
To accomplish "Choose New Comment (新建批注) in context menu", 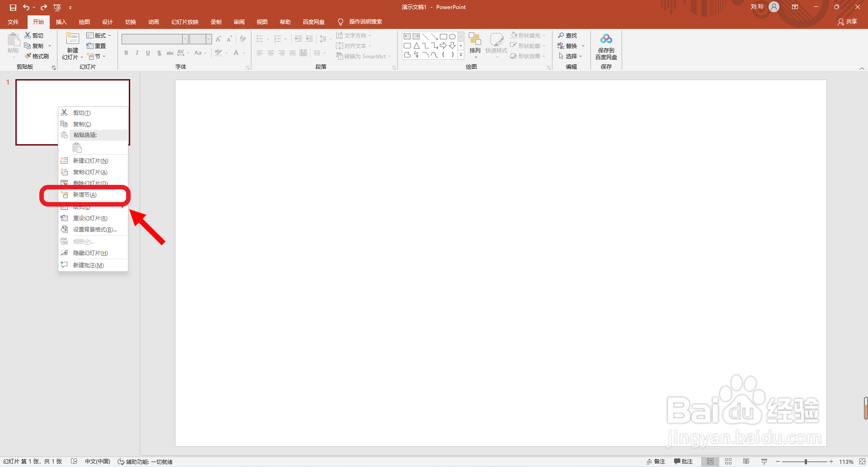I will tap(94, 265).
